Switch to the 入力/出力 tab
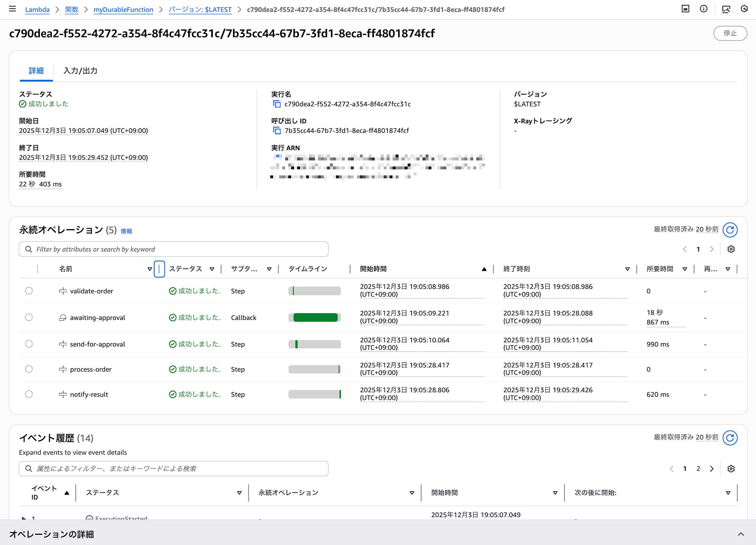This screenshot has height=545, width=756. (x=81, y=71)
